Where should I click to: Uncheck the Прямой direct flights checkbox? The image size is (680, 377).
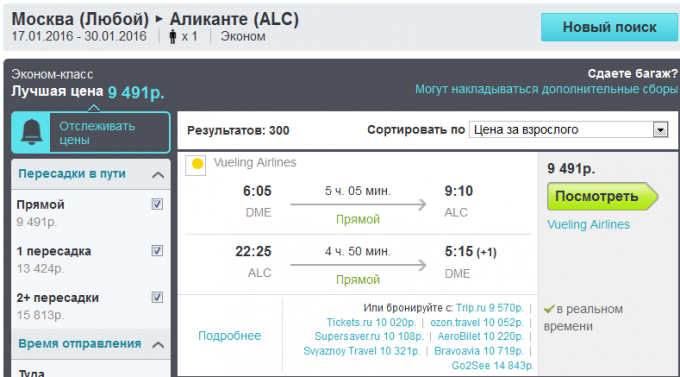[x=157, y=204]
